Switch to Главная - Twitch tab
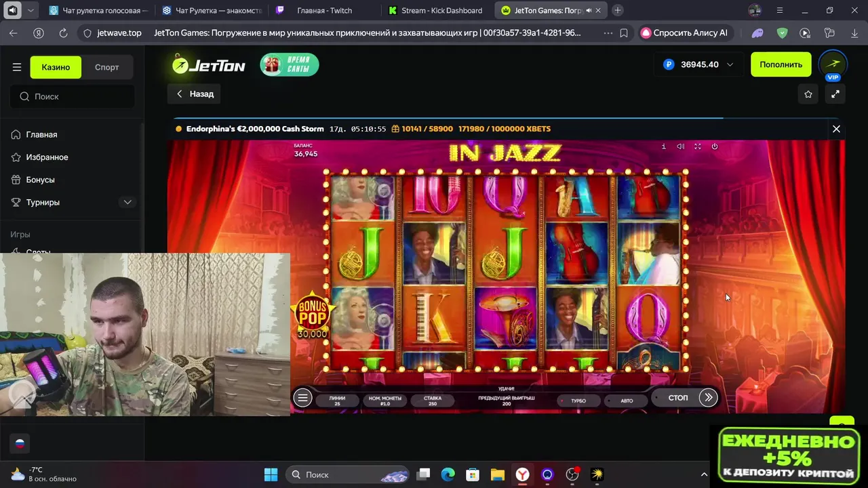 (x=325, y=10)
